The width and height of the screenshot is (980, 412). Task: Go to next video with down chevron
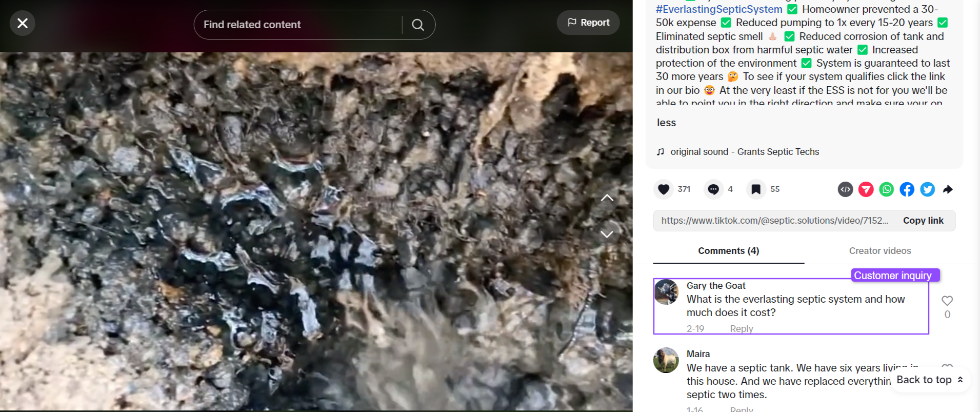(x=607, y=234)
